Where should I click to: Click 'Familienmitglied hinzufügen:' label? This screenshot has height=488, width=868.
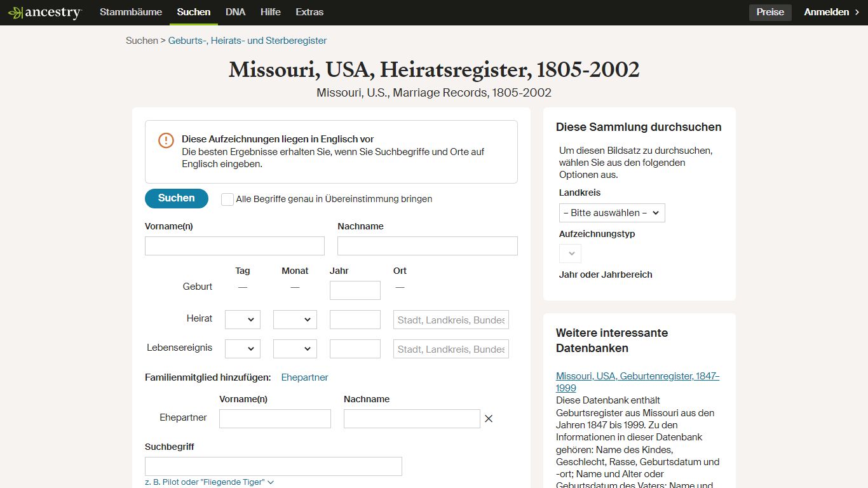tap(208, 377)
